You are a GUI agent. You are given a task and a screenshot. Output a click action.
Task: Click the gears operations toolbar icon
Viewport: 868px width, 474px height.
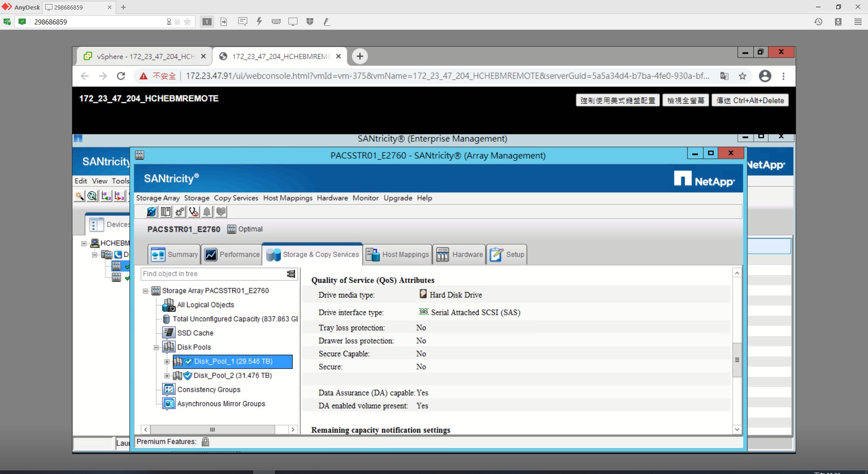pos(180,212)
